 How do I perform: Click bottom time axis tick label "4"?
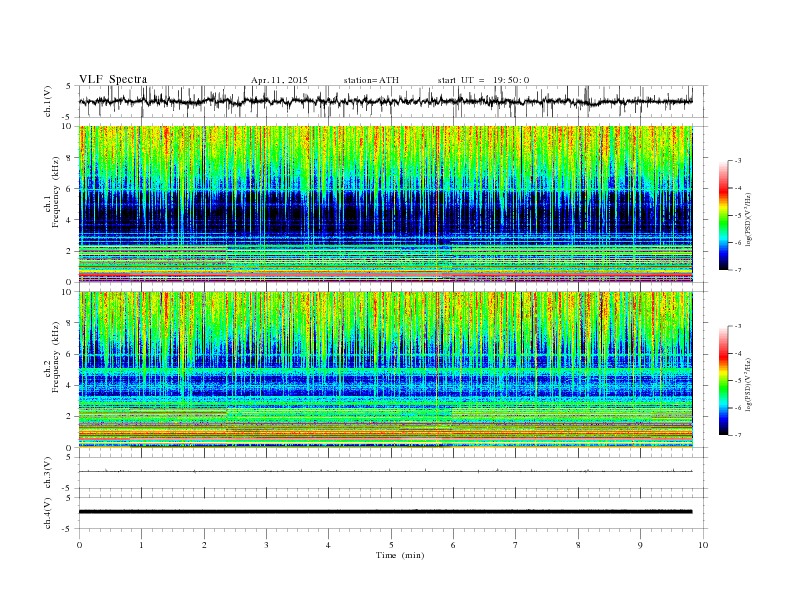[x=328, y=545]
